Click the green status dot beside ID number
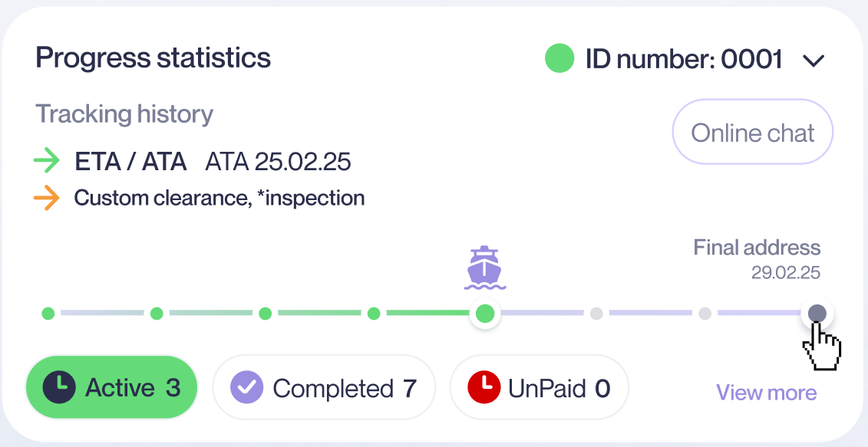This screenshot has height=447, width=868. click(559, 59)
